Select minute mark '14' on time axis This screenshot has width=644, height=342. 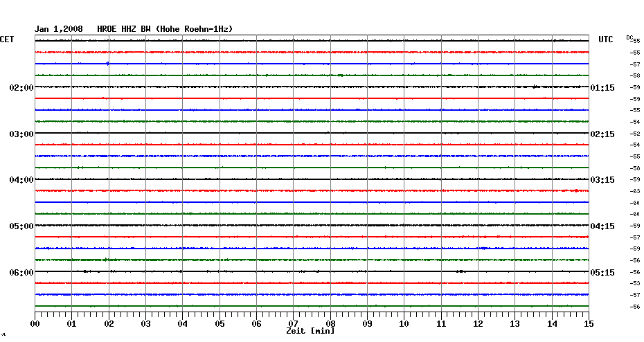click(552, 324)
